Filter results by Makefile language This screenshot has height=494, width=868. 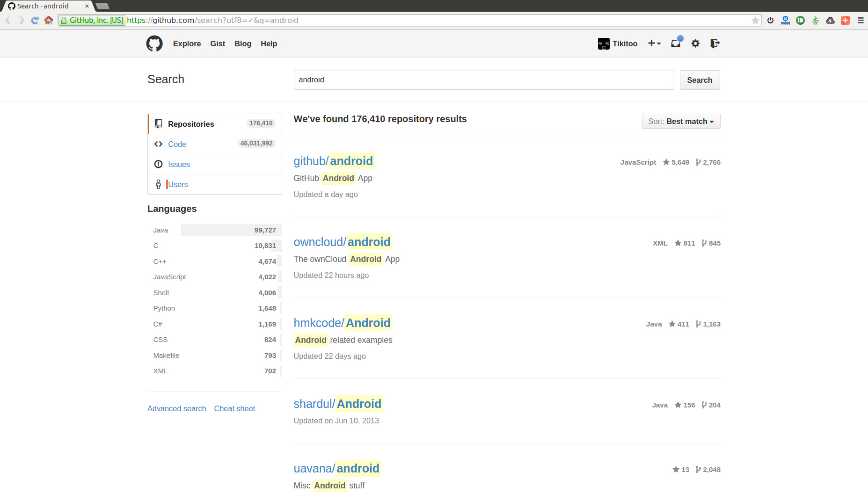click(x=215, y=356)
